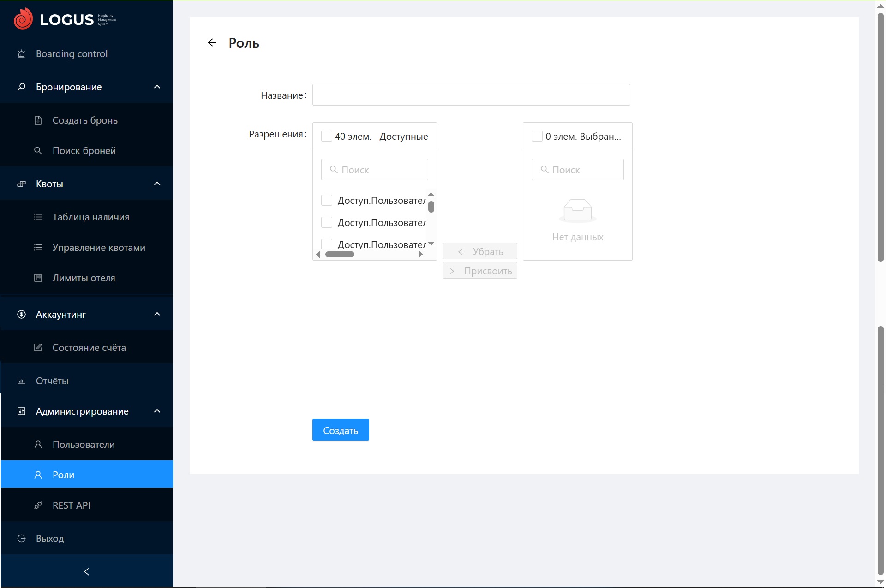The height and width of the screenshot is (588, 886).
Task: Open Таблица наличия in sidebar
Action: [90, 217]
